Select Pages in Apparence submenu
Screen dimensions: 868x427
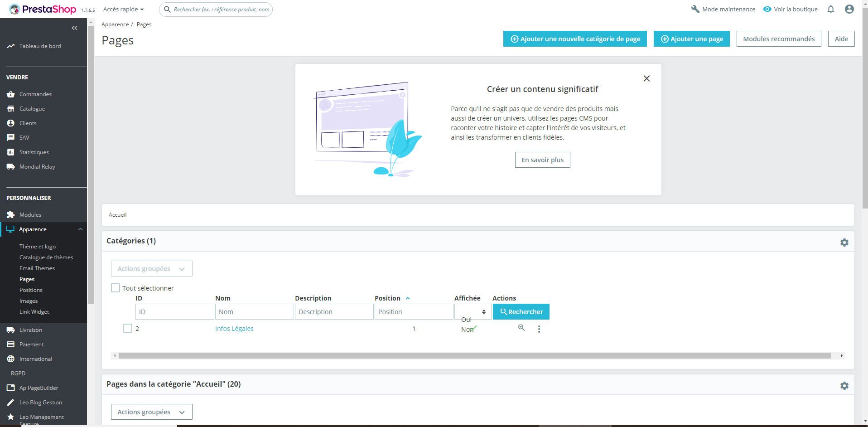[x=27, y=279]
